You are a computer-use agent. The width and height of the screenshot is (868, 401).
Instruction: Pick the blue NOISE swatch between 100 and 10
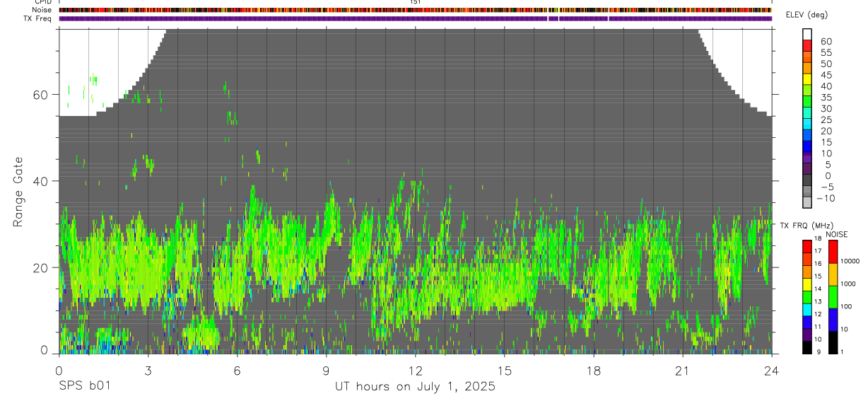pyautogui.click(x=833, y=320)
